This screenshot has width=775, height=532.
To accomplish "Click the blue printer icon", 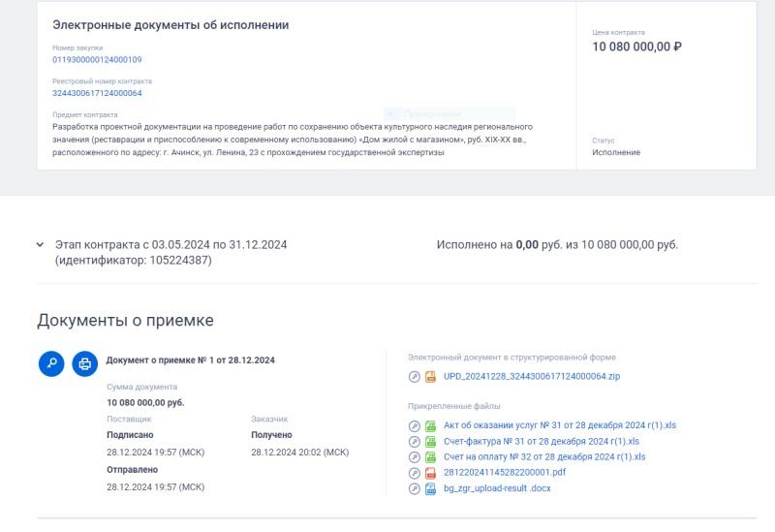I will tap(85, 363).
